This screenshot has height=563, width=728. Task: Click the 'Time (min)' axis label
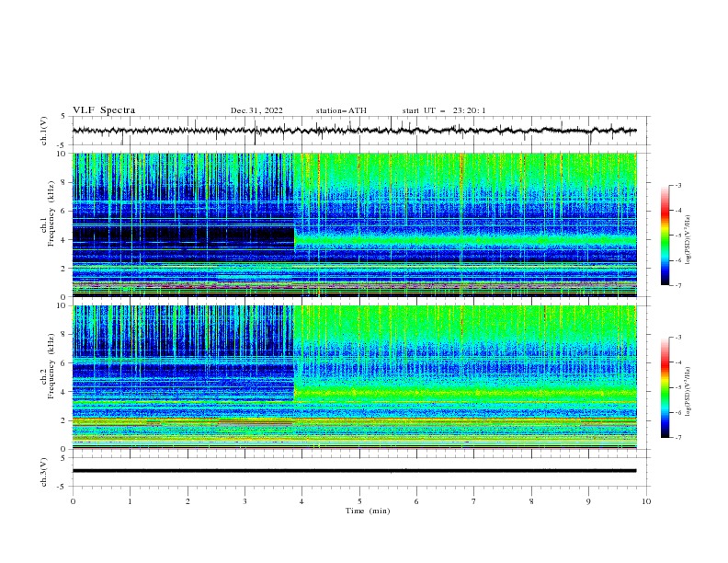(368, 511)
